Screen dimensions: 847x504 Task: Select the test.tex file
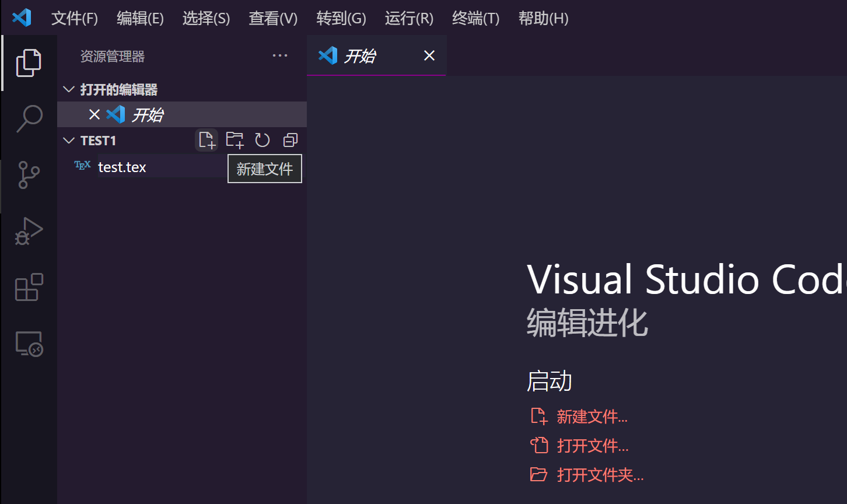pos(122,167)
